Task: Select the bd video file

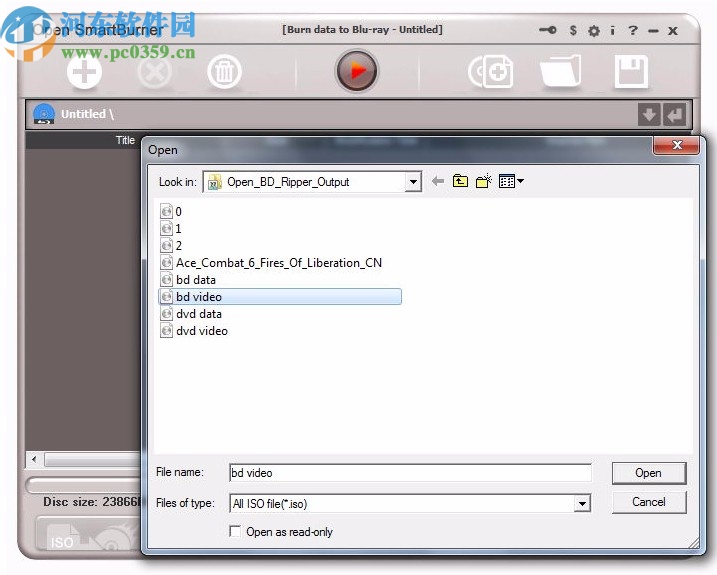Action: (280, 296)
